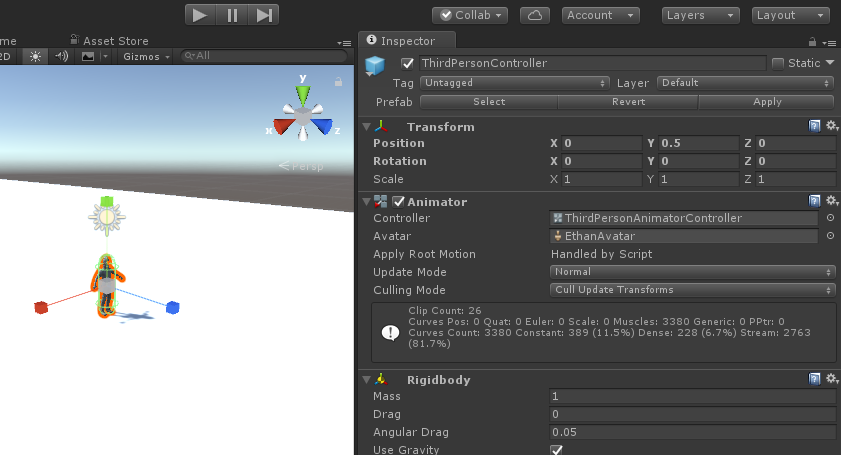
Task: Click the Drag value field
Action: point(692,414)
